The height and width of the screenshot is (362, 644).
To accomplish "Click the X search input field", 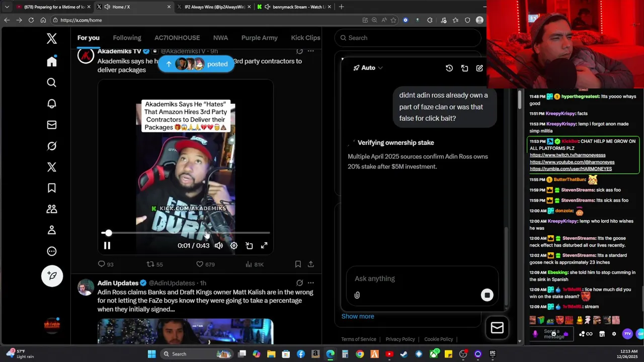I will [x=408, y=38].
